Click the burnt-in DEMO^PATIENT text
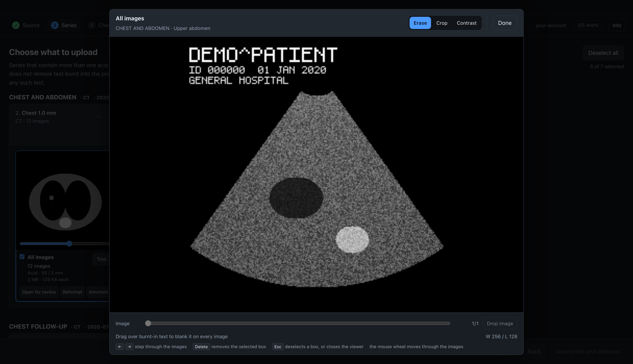The image size is (633, 364). click(263, 55)
